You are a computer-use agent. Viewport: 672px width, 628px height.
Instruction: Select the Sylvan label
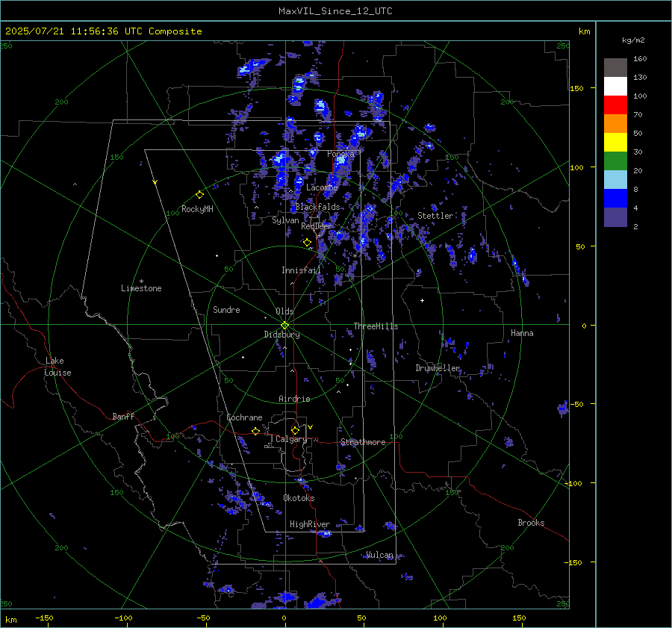(285, 220)
